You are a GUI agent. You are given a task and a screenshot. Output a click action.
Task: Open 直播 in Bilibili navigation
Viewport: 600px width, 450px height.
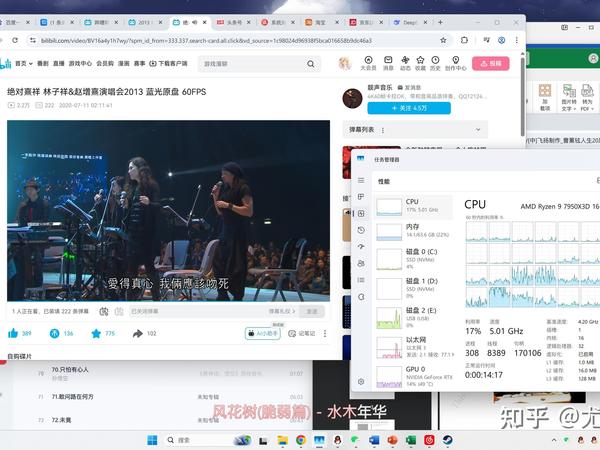tap(59, 64)
